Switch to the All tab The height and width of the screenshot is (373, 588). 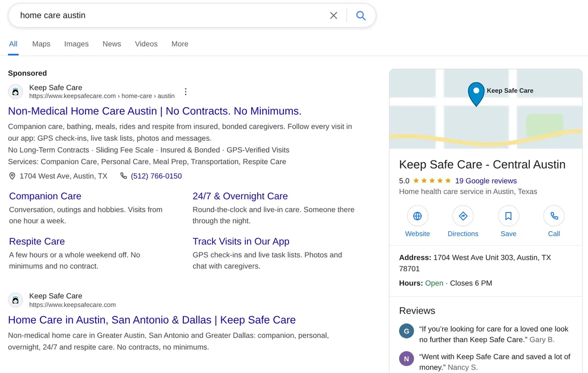pyautogui.click(x=13, y=44)
